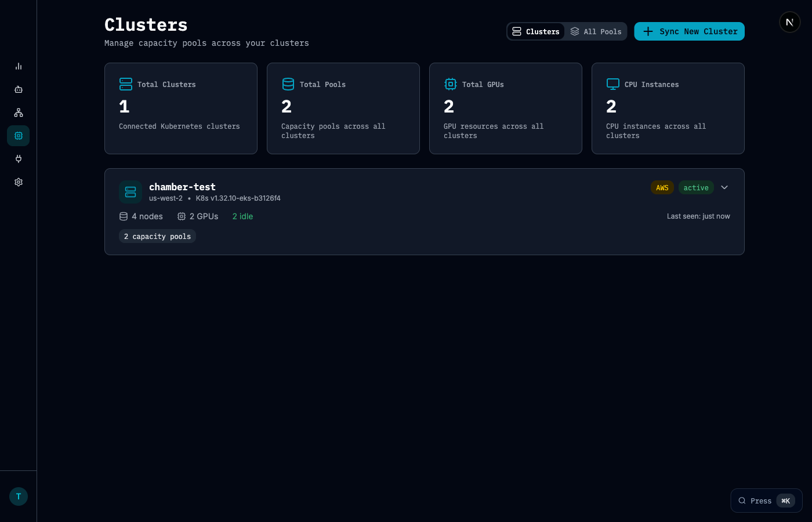Expand the chamber-test cluster chevron
The height and width of the screenshot is (522, 812).
click(724, 187)
